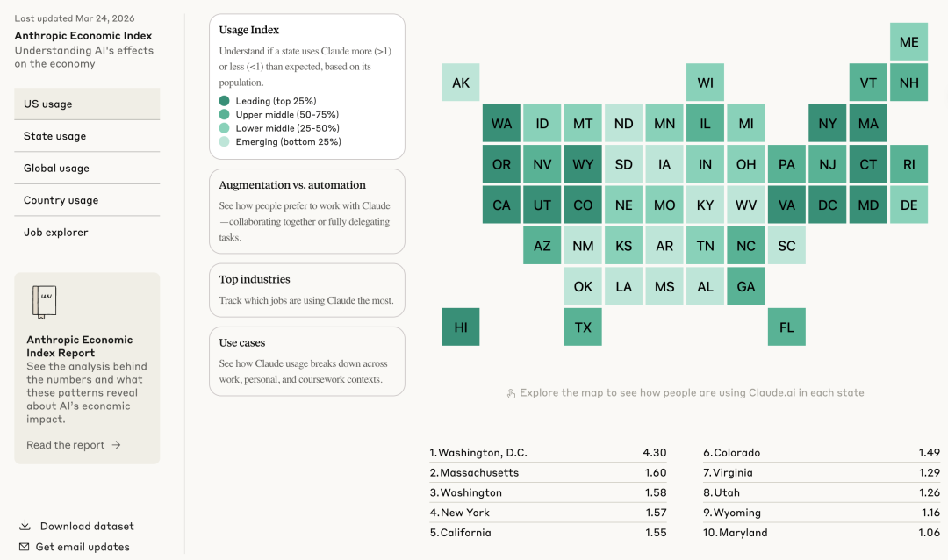Open the Top industries card
The height and width of the screenshot is (560, 948).
tap(307, 290)
